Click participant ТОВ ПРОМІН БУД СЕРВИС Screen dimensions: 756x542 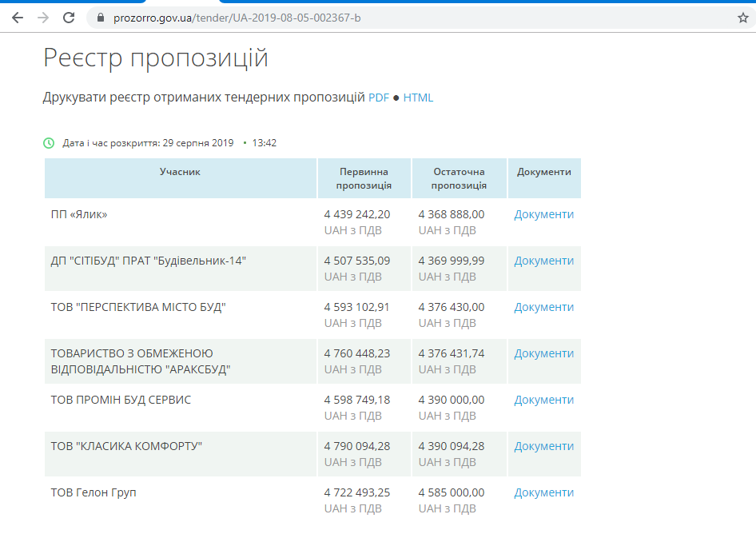click(x=121, y=400)
